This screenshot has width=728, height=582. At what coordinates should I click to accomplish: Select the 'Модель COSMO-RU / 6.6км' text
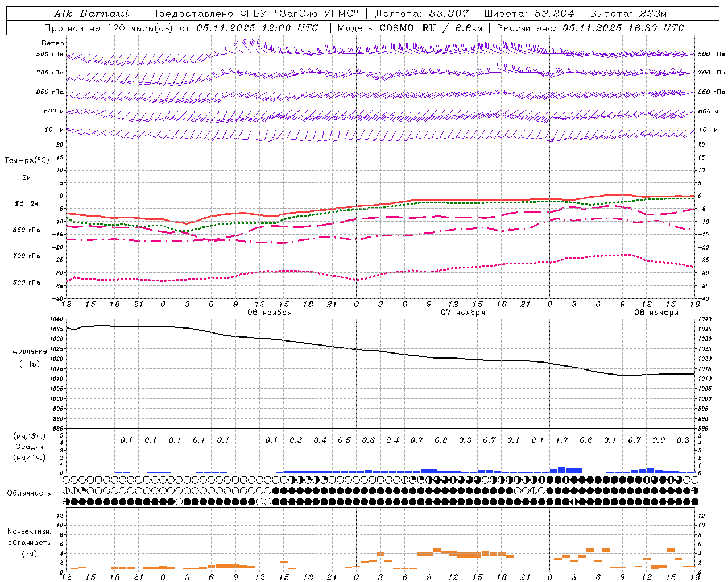coord(410,28)
